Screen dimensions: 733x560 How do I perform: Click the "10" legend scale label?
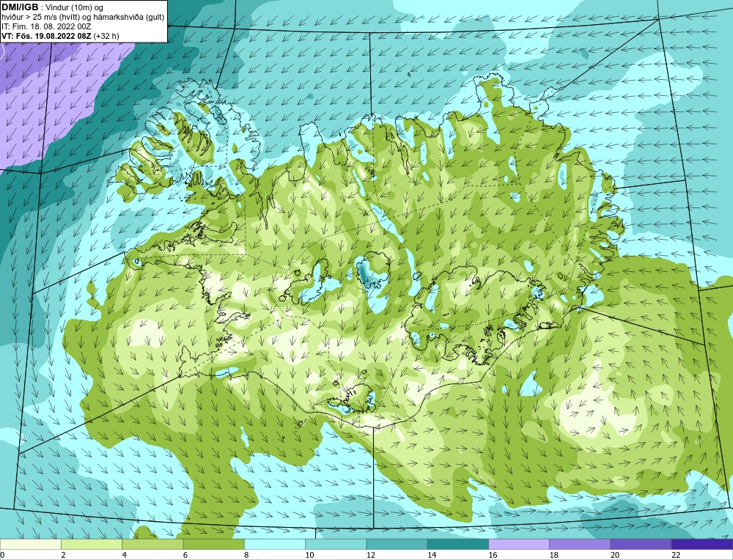(309, 555)
